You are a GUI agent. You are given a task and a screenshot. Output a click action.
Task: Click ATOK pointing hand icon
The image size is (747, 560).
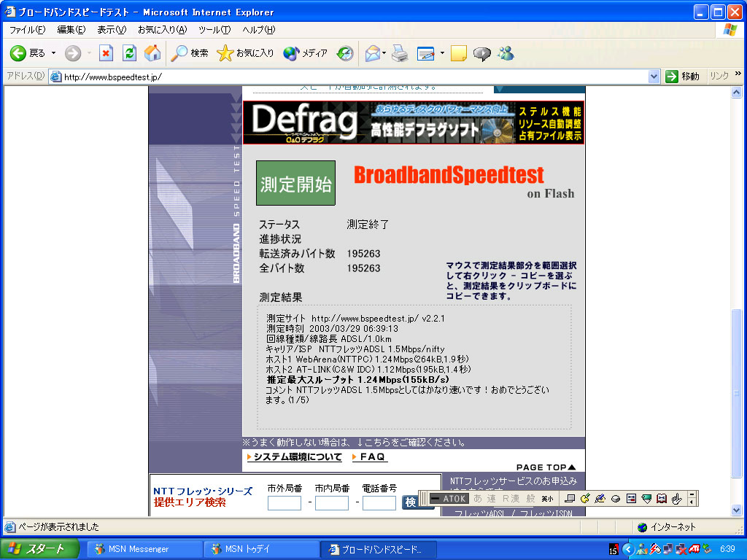677,499
